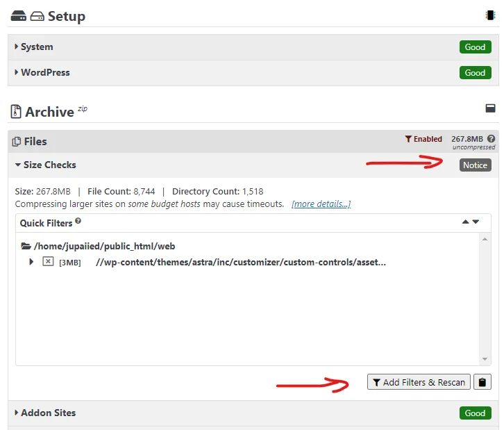Expand the wp-content/themes/astra tree item
This screenshot has height=430, width=504.
(x=31, y=261)
